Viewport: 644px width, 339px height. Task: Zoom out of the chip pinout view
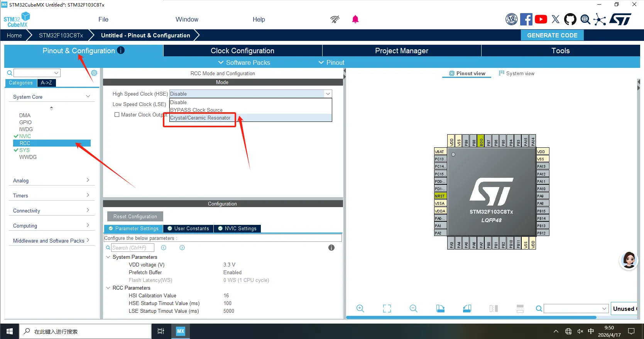[413, 309]
